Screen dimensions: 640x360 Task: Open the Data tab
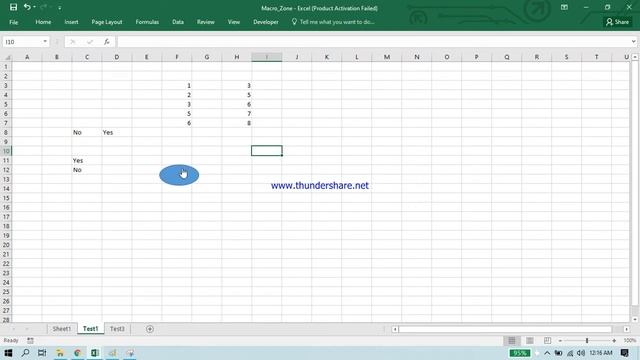pos(178,22)
